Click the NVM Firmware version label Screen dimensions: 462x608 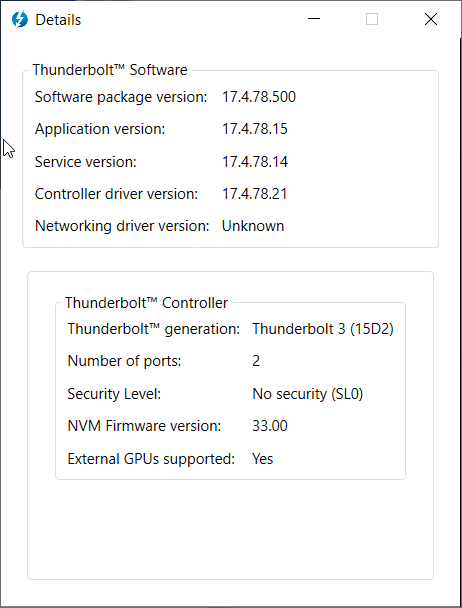pyautogui.click(x=144, y=426)
